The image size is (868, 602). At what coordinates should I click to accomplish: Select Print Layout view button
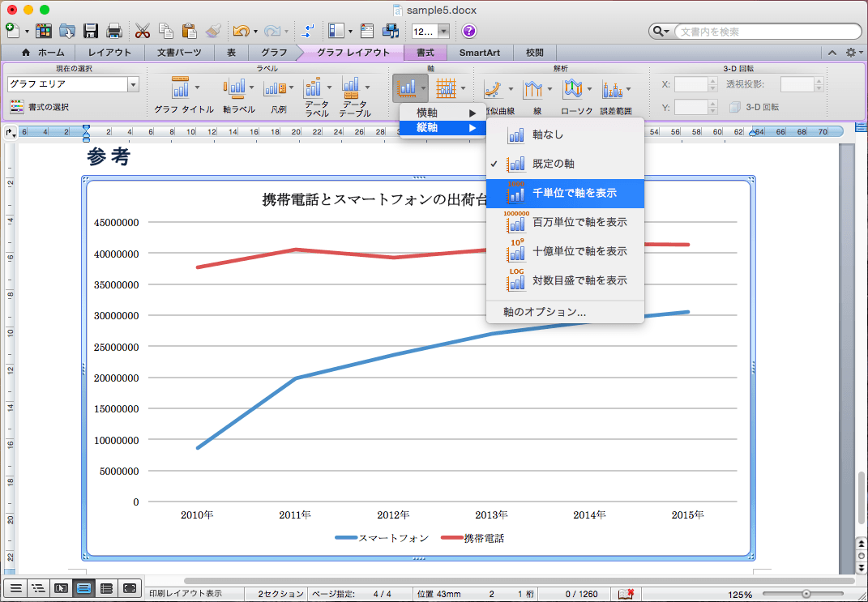click(83, 587)
